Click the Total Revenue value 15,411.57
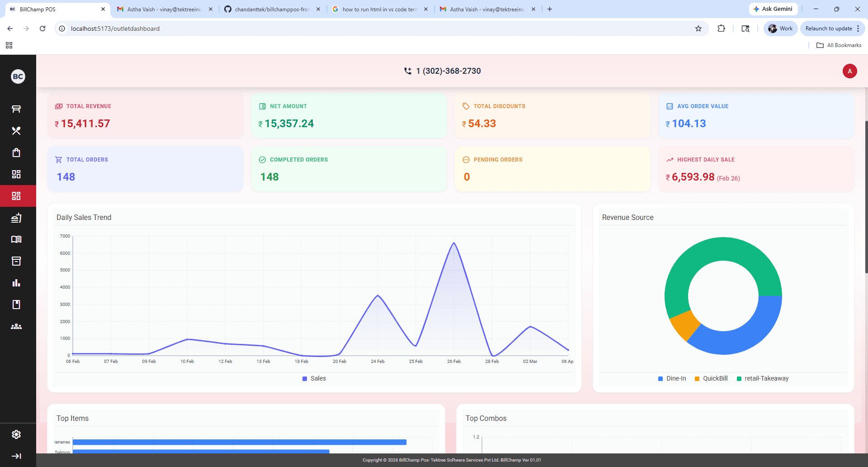 (85, 124)
